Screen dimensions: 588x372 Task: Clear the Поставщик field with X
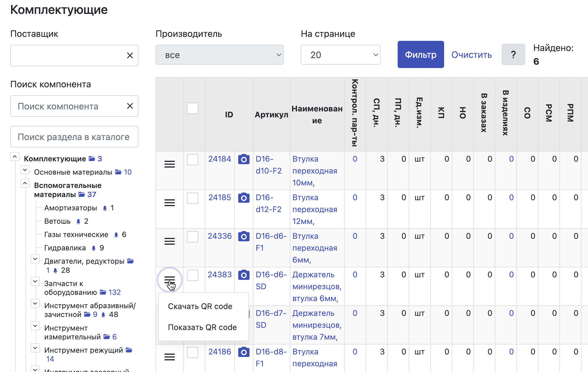pyautogui.click(x=130, y=56)
